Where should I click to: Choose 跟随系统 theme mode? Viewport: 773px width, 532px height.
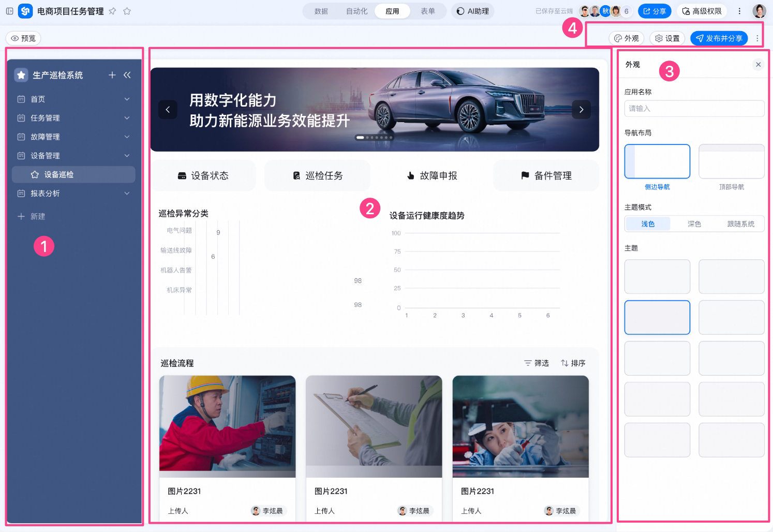pyautogui.click(x=740, y=224)
